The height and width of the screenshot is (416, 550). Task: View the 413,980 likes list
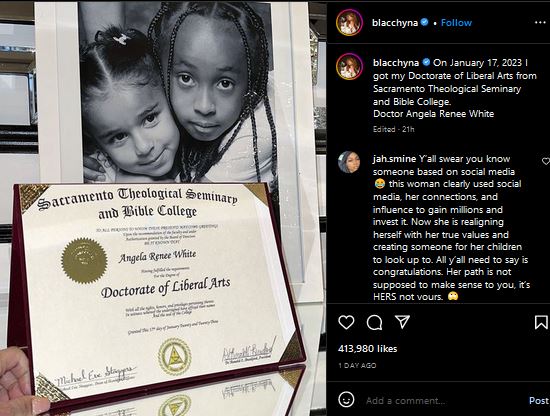(367, 349)
